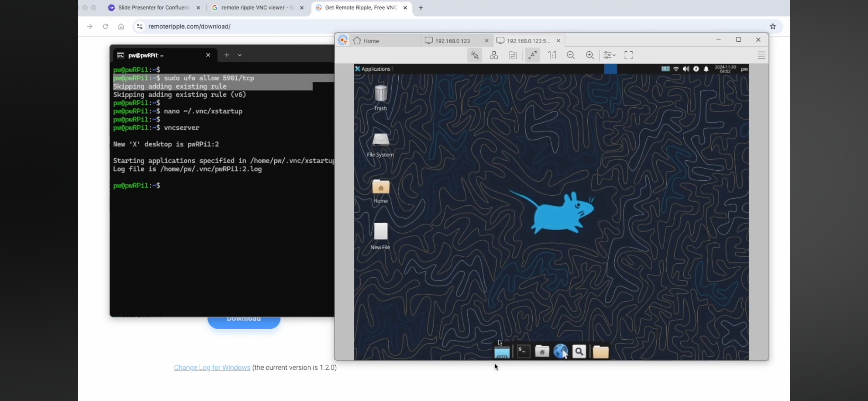The width and height of the screenshot is (868, 401).
Task: Enter full screen mode in viewer
Action: pyautogui.click(x=628, y=55)
